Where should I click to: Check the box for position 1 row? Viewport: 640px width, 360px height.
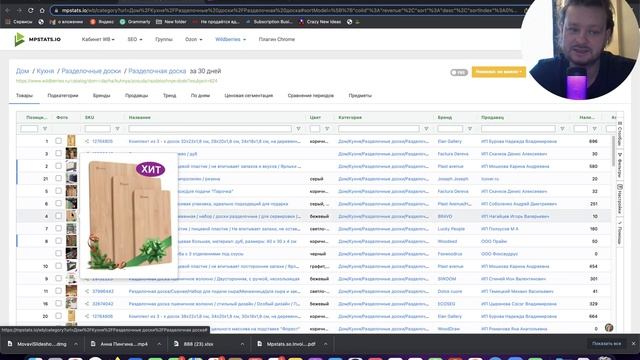[x=58, y=141]
